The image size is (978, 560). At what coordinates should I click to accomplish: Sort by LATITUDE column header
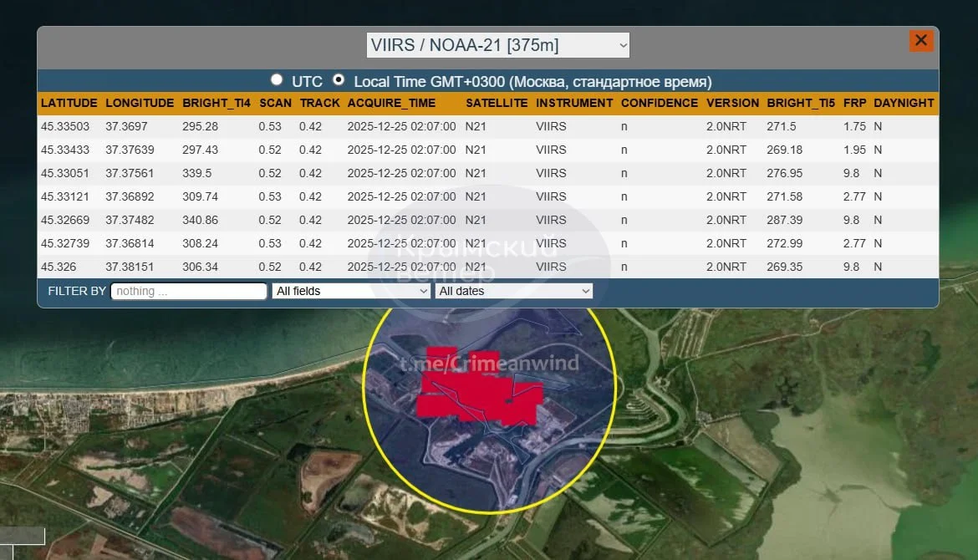69,103
